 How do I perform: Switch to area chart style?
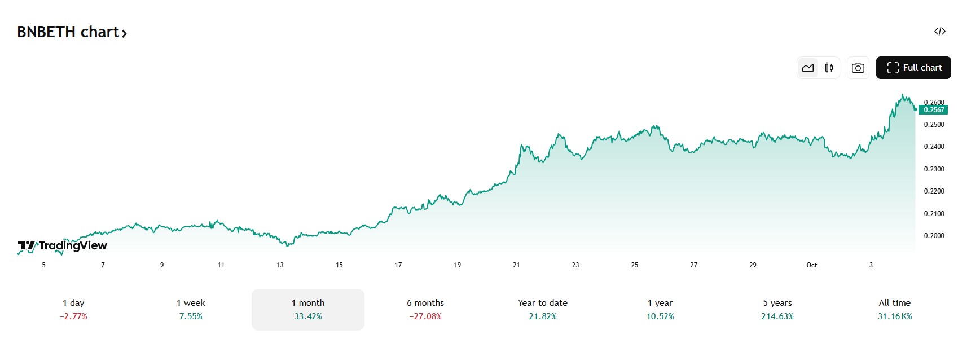(808, 68)
